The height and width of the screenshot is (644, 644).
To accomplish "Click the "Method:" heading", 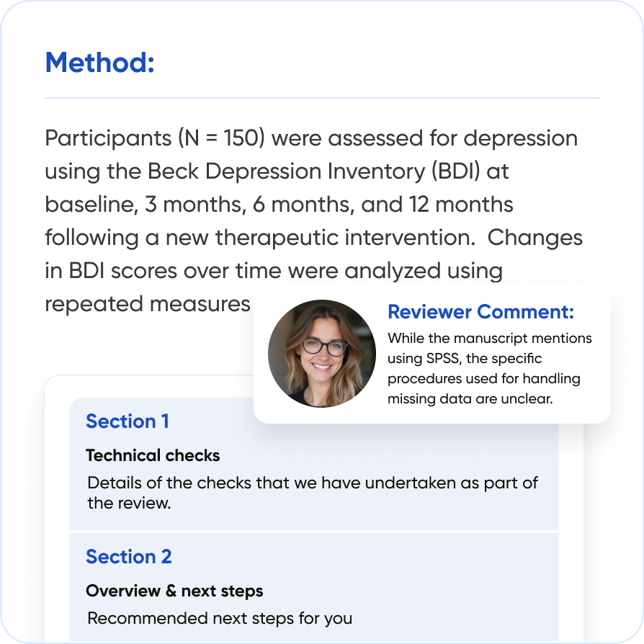I will (x=100, y=63).
